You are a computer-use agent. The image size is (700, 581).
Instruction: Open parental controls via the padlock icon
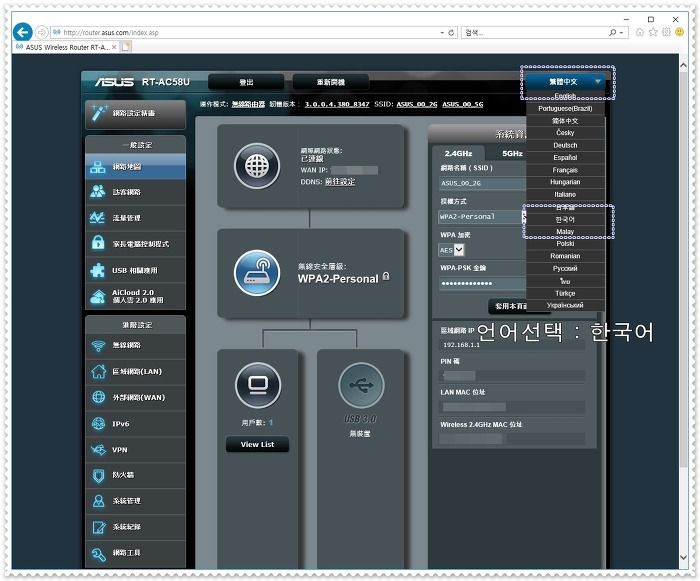pos(97,243)
